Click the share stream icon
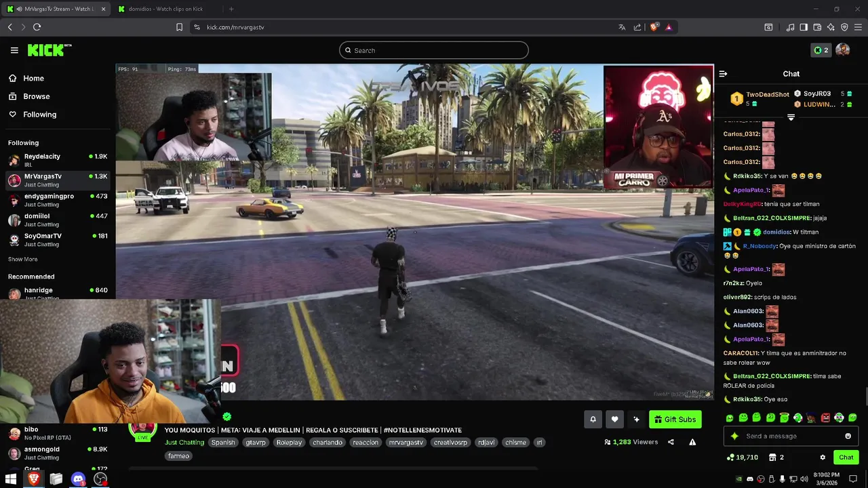This screenshot has height=488, width=868. click(x=671, y=442)
